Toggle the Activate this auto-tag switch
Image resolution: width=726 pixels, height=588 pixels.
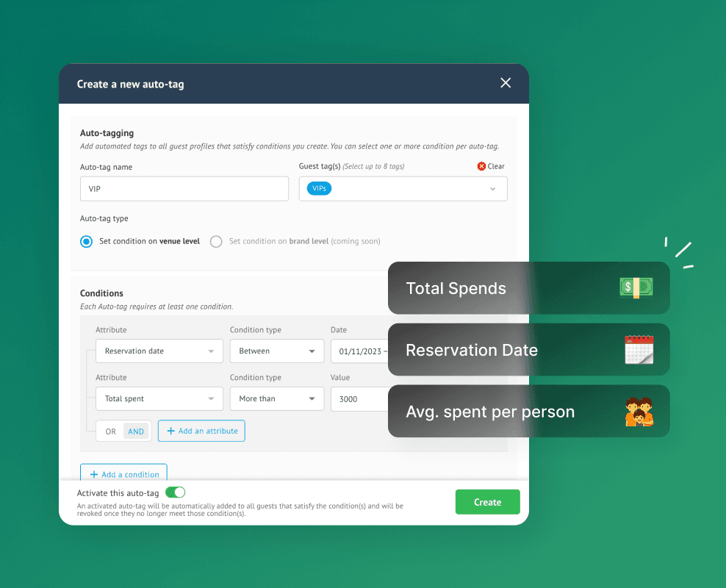(x=176, y=492)
